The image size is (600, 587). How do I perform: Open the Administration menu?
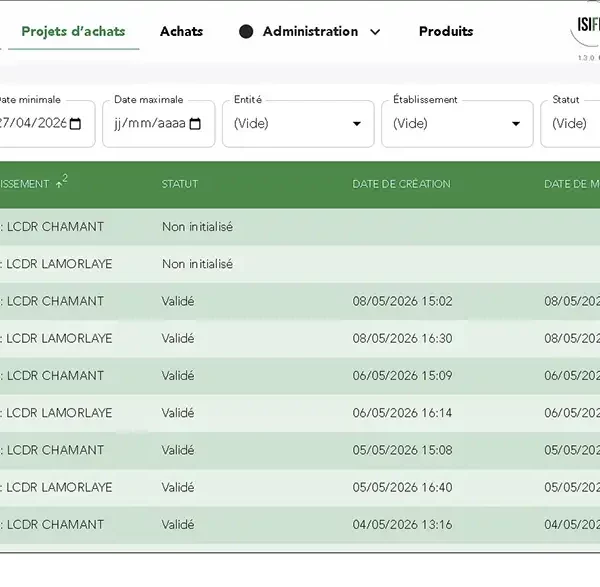[310, 31]
